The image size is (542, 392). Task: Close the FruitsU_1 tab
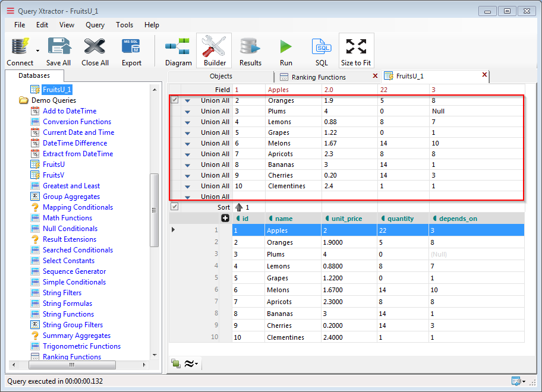tap(484, 75)
